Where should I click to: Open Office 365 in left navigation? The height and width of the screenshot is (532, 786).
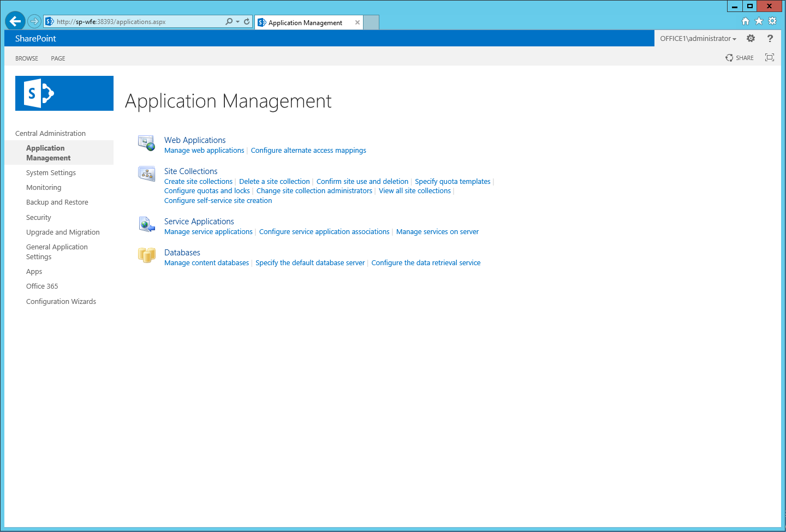point(42,286)
